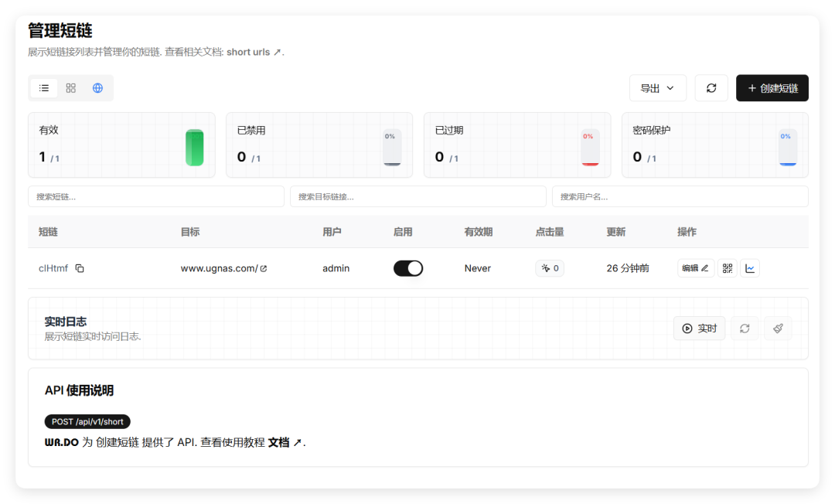Click the click count badge showing 0
This screenshot has width=835, height=504.
(x=550, y=268)
